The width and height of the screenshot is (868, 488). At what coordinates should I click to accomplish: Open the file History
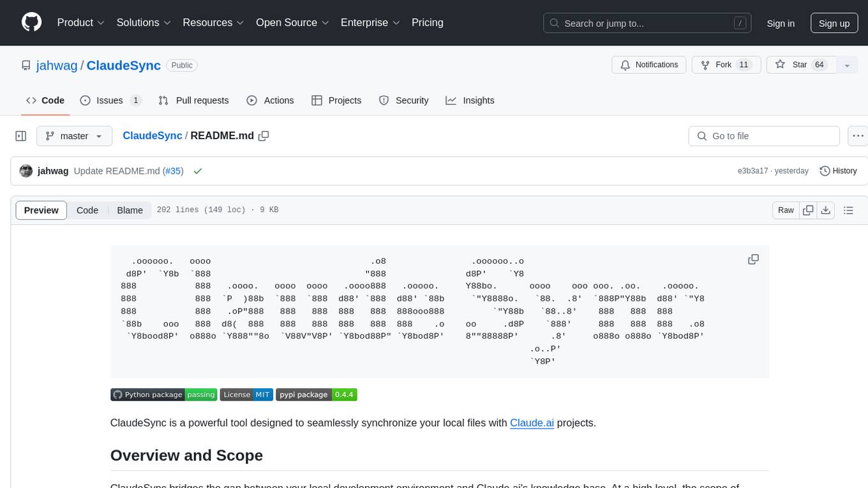pyautogui.click(x=838, y=171)
